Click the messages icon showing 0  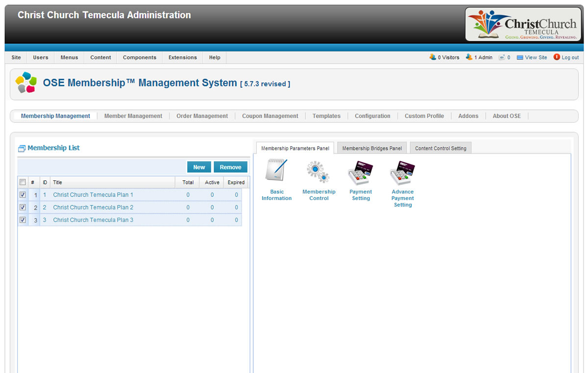(502, 57)
